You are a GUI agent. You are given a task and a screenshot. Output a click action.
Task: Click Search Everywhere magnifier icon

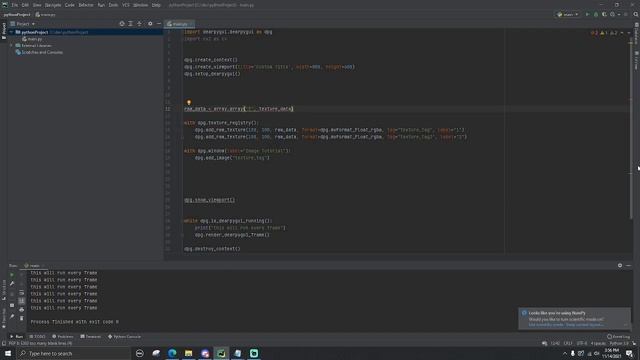(636, 14)
